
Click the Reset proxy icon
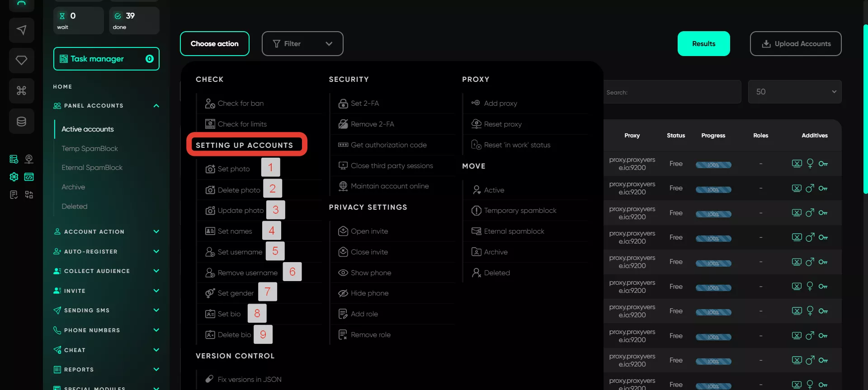[476, 123]
